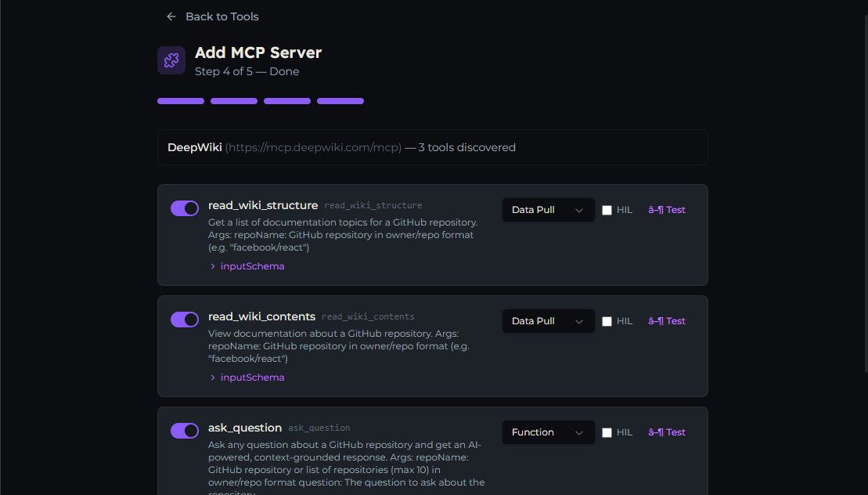Screen dimensions: 868x495
Task: Check HIL for read_wiki_contents
Action: tap(607, 322)
